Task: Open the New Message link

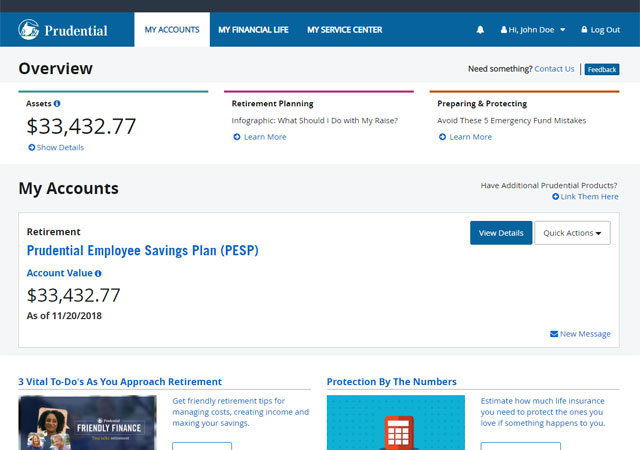Action: [585, 334]
